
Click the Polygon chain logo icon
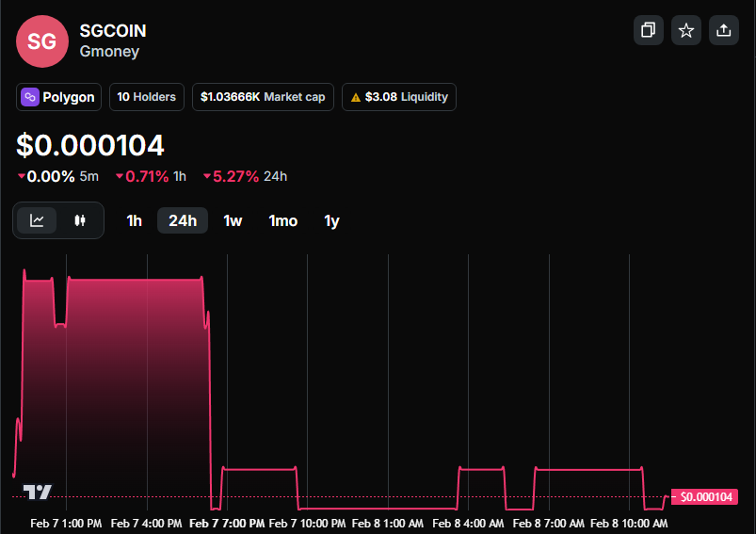[x=30, y=97]
